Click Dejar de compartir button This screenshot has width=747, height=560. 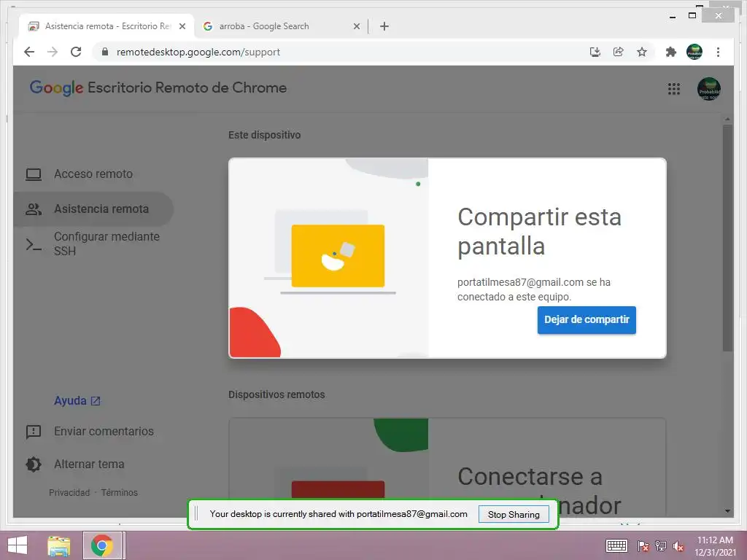(587, 319)
